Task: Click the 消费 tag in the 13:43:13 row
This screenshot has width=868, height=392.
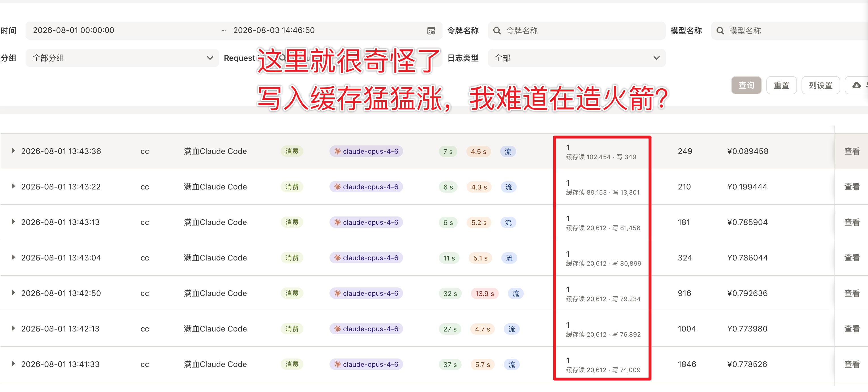Action: pos(292,222)
